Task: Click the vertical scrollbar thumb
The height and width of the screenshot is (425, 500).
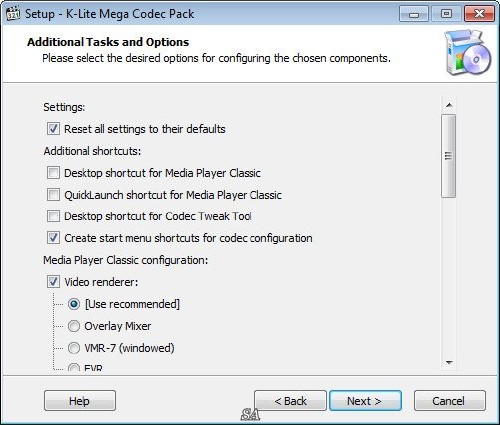Action: (x=449, y=156)
